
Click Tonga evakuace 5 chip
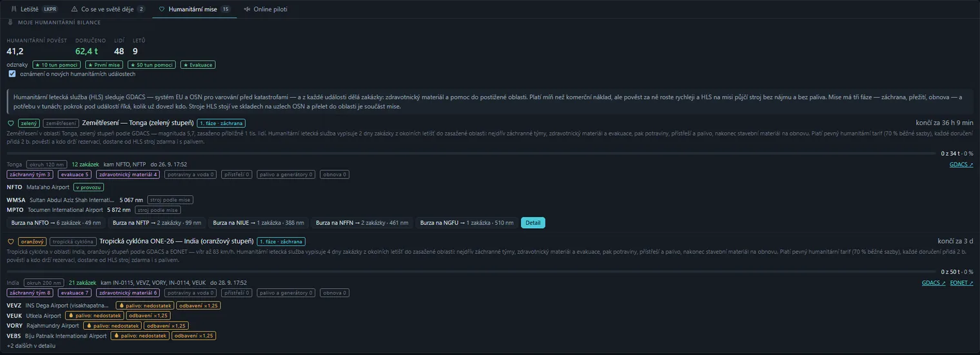(x=75, y=175)
